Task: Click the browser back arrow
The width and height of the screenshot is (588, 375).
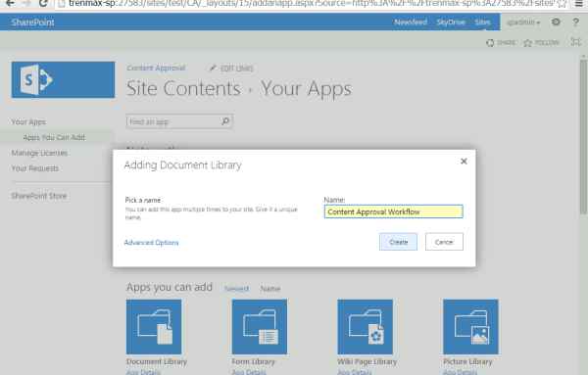Action: click(x=10, y=4)
